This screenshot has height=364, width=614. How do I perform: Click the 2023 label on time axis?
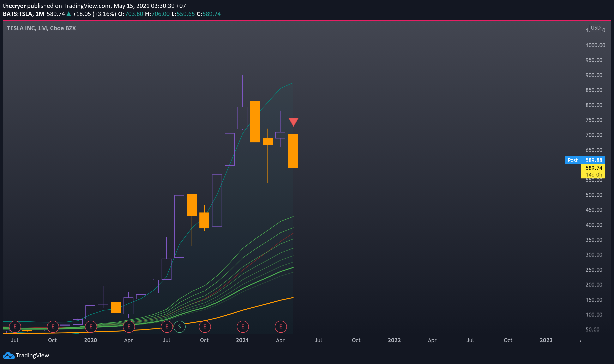click(546, 340)
